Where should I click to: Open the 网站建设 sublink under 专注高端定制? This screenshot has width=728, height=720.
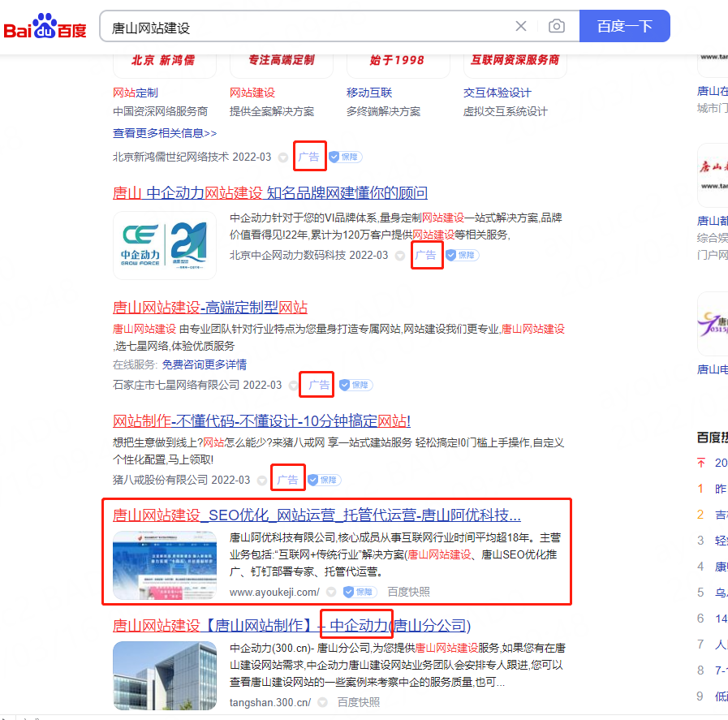click(252, 93)
